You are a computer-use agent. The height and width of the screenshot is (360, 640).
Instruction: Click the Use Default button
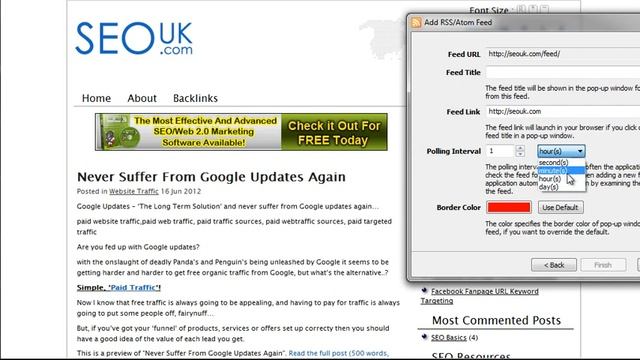[560, 207]
